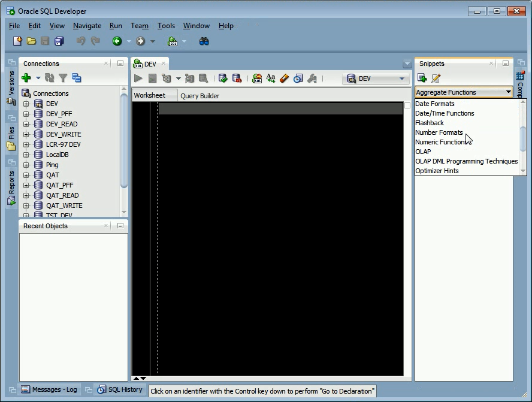The image size is (532, 402).
Task: Click the Autotrace icon
Action: [x=189, y=78]
